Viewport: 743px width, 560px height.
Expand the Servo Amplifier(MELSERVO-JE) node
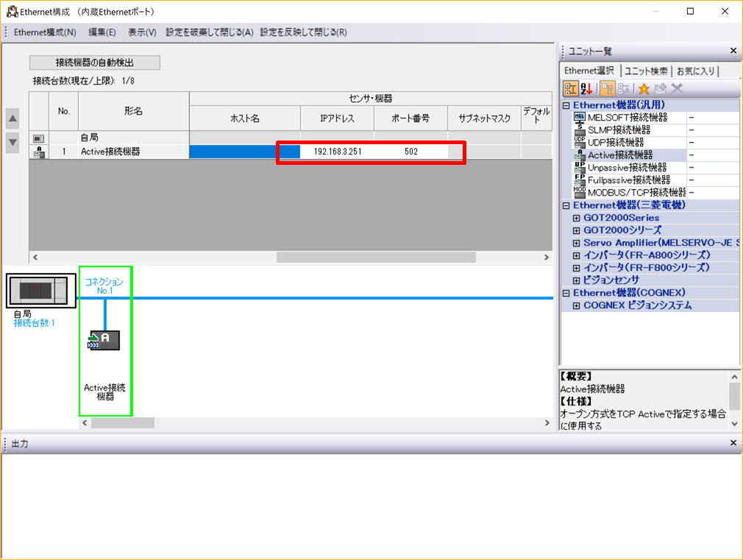(x=576, y=244)
